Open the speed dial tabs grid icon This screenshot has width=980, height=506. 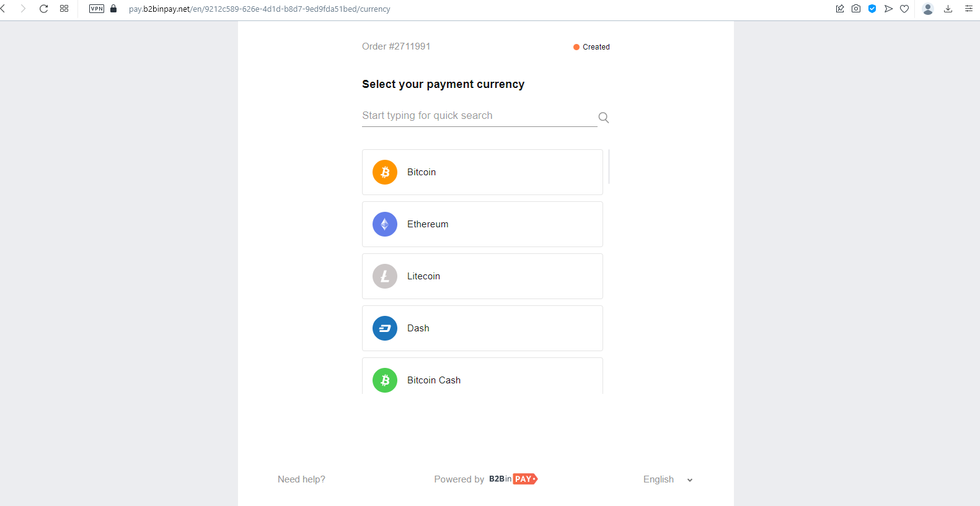coord(64,9)
